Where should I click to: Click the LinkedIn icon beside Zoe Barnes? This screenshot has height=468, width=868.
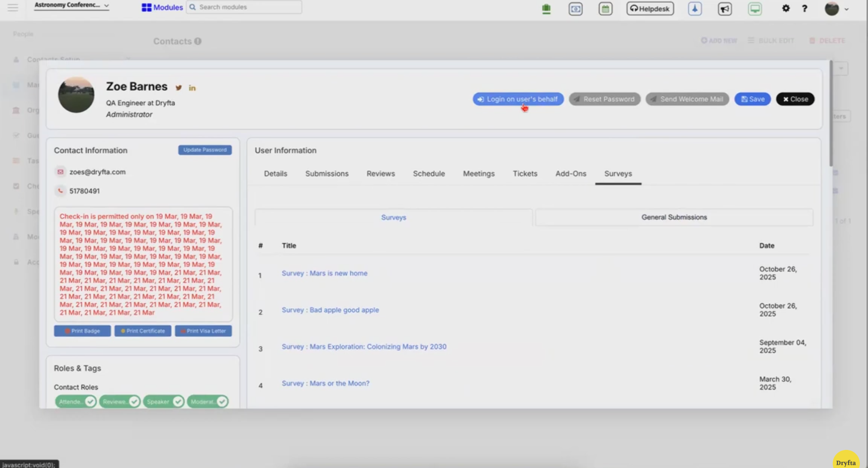192,88
